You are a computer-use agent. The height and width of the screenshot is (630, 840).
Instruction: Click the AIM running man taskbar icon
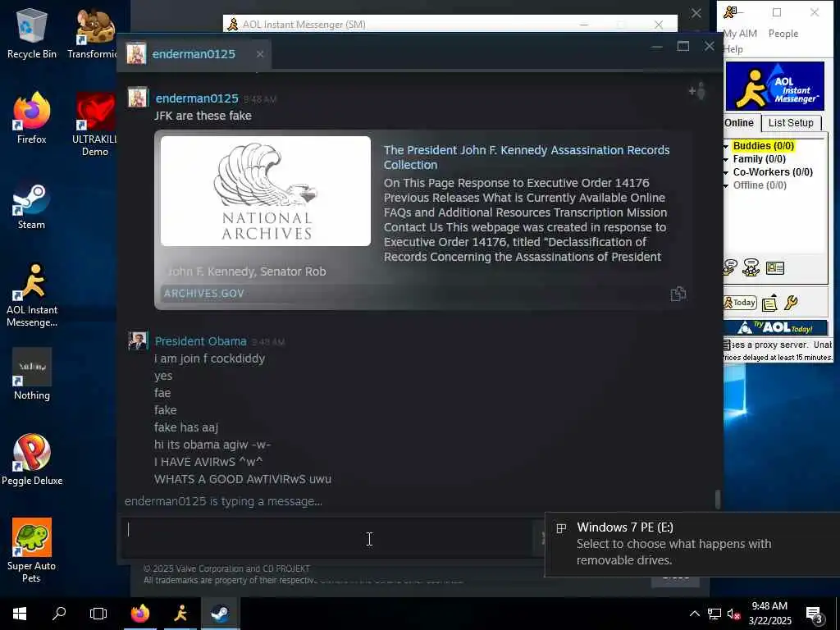click(x=180, y=614)
